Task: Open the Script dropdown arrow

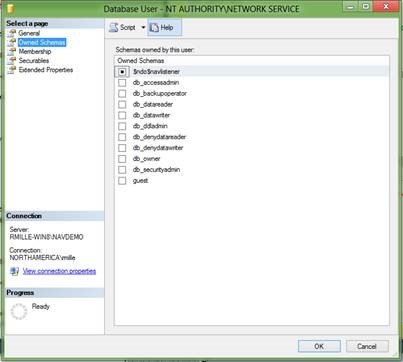Action: (x=143, y=27)
